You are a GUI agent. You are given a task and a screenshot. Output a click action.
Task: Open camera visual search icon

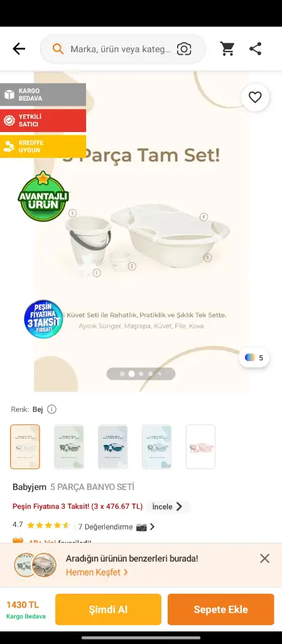click(184, 49)
